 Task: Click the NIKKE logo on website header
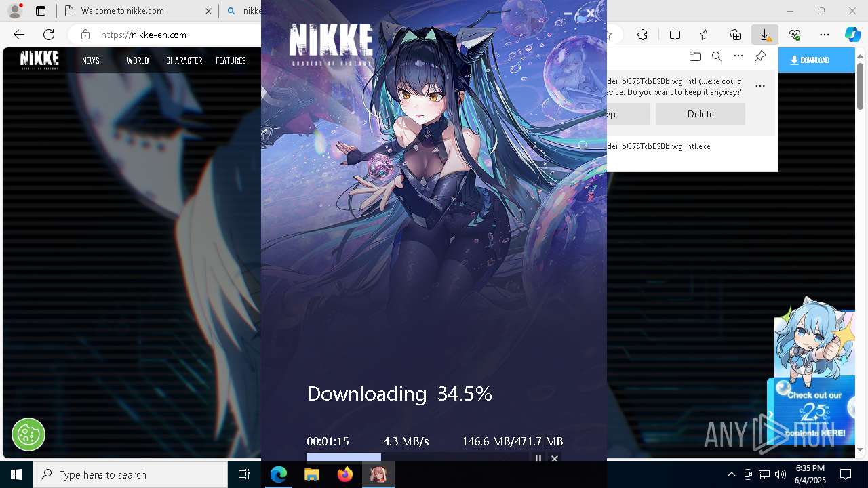coord(39,60)
